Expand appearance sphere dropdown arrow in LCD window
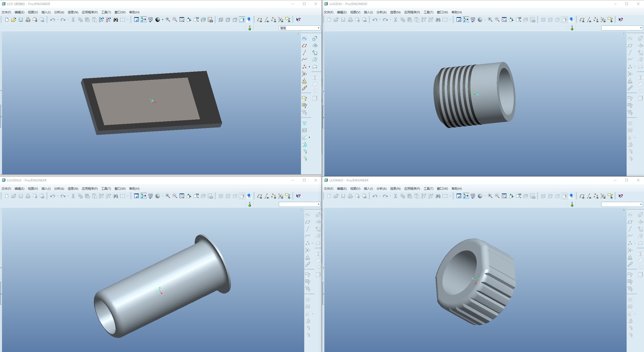The height and width of the screenshot is (352, 644). [163, 20]
